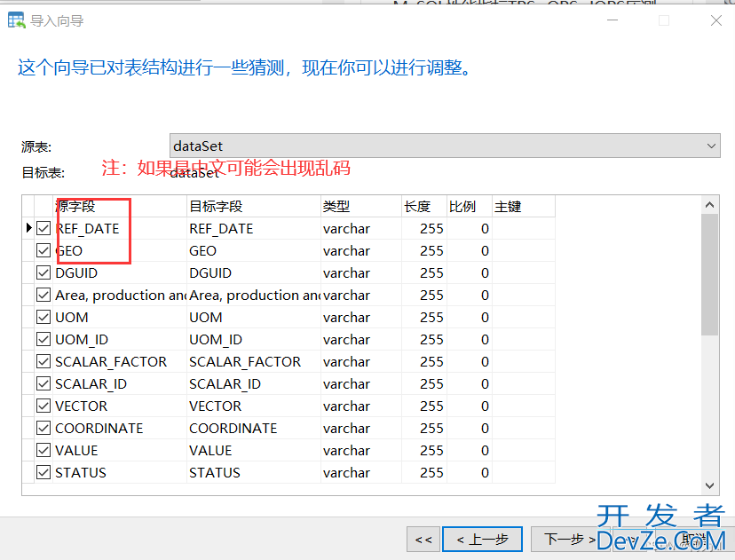Click the varchar type cell for REF_DATE
The width and height of the screenshot is (735, 560).
pyautogui.click(x=361, y=228)
